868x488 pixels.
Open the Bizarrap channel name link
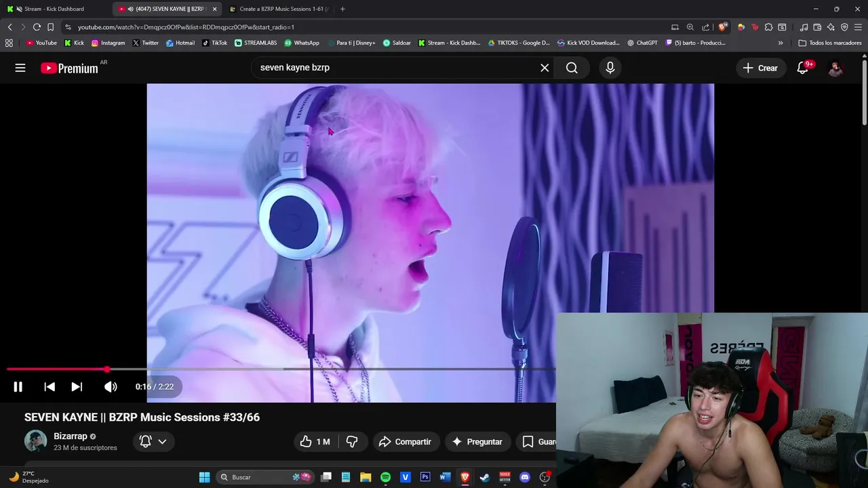(71, 436)
